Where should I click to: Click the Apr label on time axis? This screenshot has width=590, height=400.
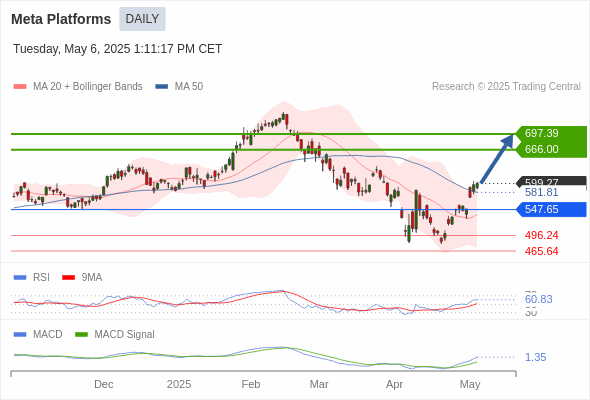pyautogui.click(x=394, y=384)
